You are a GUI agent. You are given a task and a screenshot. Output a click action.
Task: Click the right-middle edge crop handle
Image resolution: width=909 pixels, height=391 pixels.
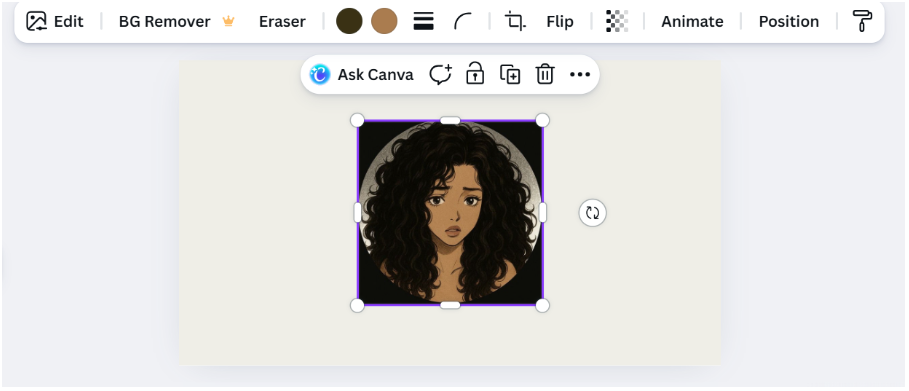click(543, 212)
